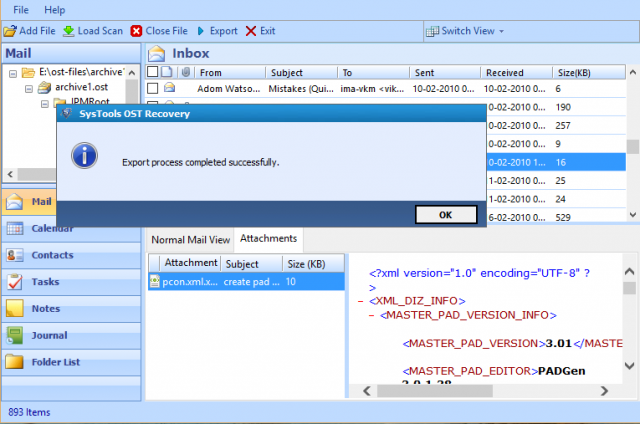Collapse the E:\ost-files root tree node

click(x=11, y=73)
